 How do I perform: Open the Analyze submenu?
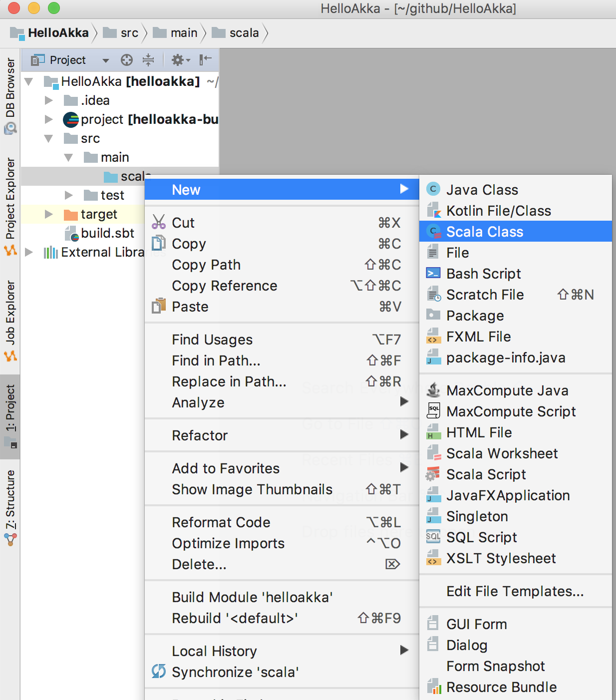pyautogui.click(x=282, y=402)
